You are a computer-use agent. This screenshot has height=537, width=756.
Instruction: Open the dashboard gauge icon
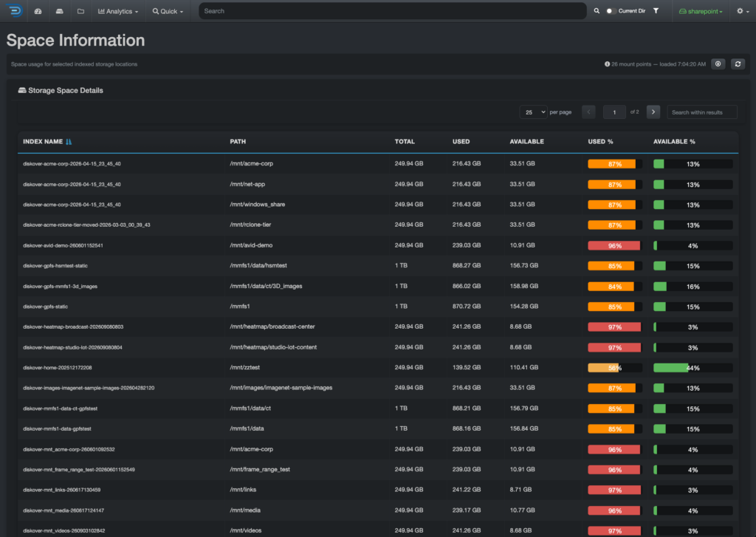38,11
